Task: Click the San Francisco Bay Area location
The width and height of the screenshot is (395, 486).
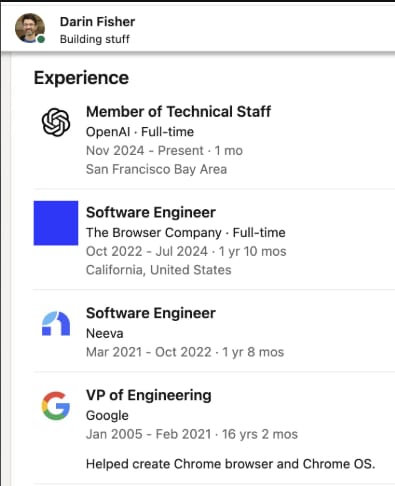Action: pos(156,169)
